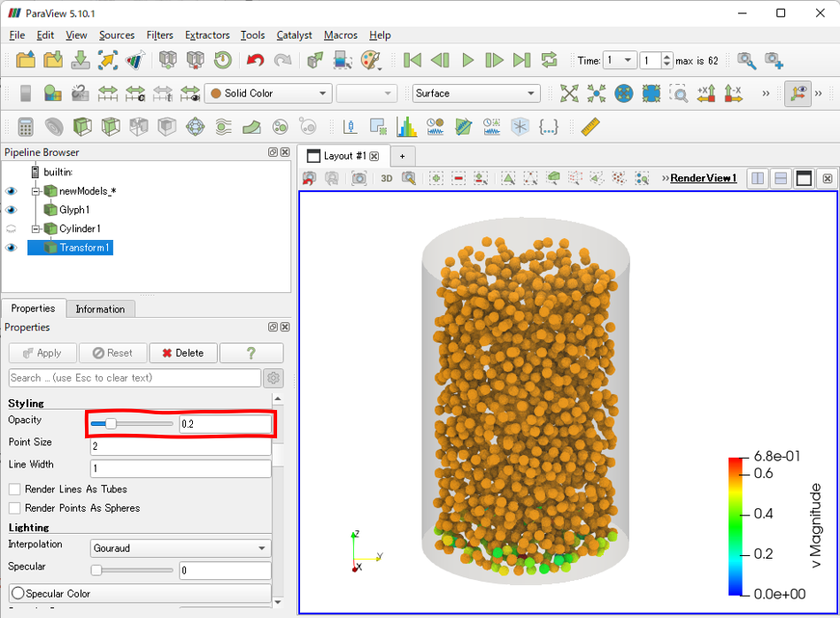Open the Surface representation dropdown
This screenshot has height=618, width=840.
point(475,93)
